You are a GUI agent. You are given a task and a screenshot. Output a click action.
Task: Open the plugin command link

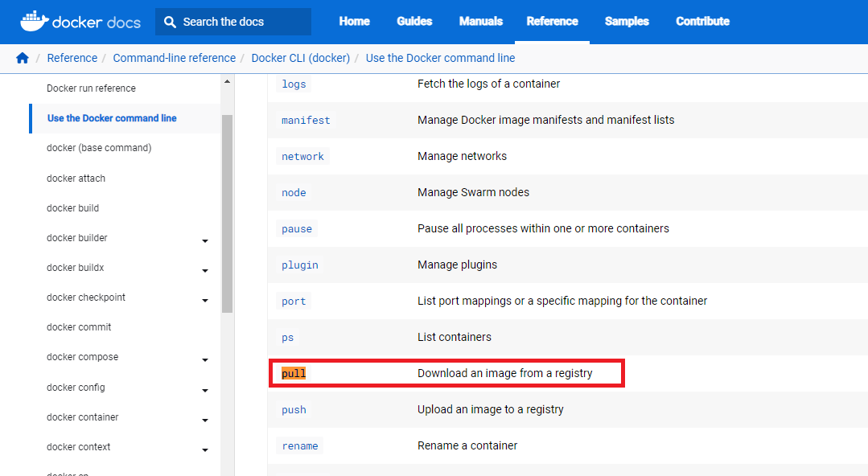299,265
